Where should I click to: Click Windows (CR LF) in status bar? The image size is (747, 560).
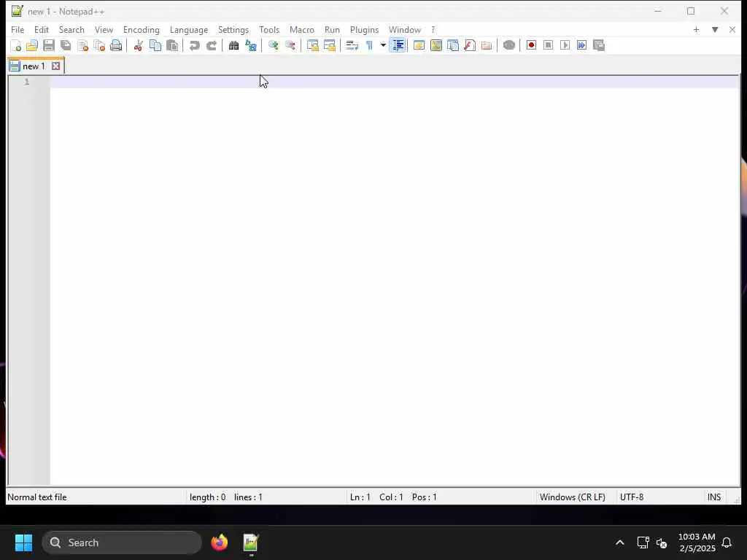coord(573,497)
